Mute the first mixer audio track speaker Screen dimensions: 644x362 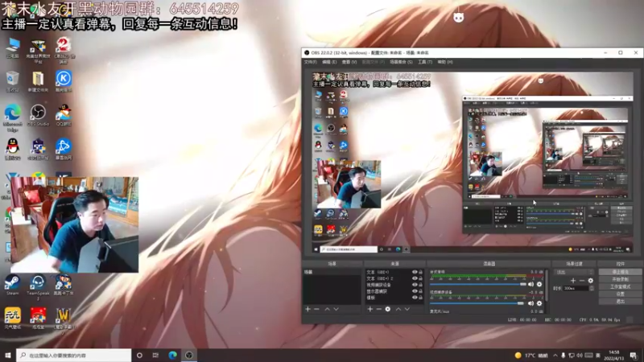point(530,284)
